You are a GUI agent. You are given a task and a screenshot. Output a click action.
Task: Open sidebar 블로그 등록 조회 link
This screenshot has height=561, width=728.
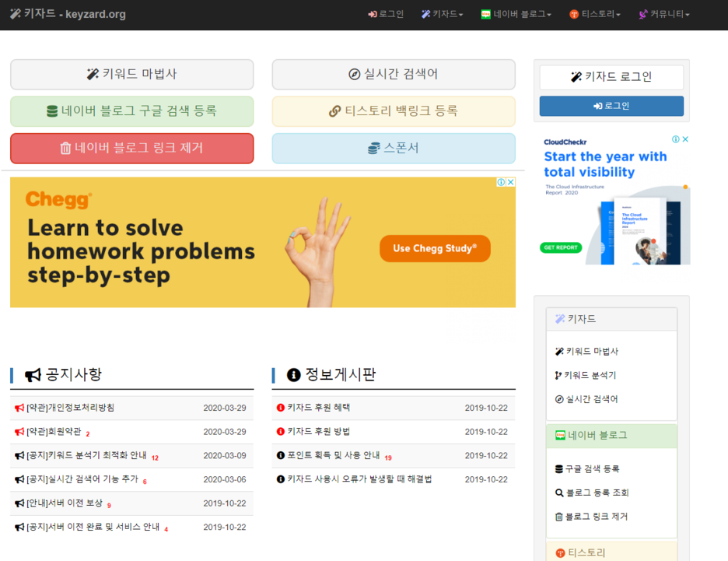click(x=592, y=493)
